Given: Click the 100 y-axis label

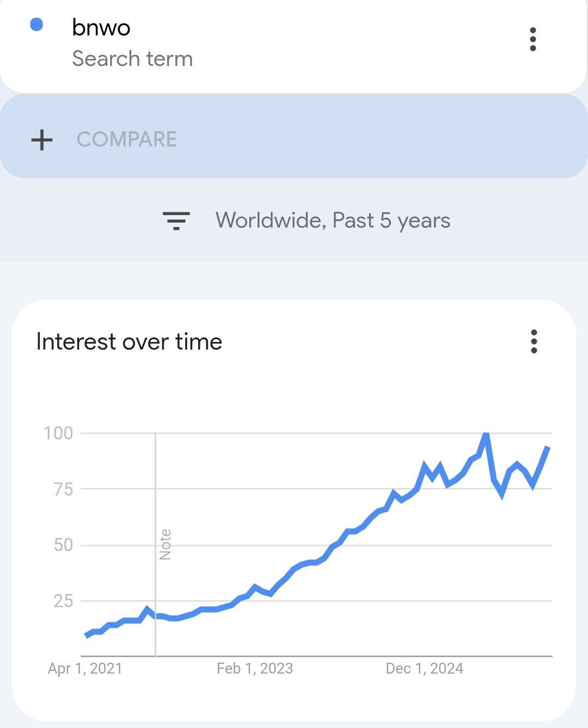Looking at the screenshot, I should [x=58, y=433].
